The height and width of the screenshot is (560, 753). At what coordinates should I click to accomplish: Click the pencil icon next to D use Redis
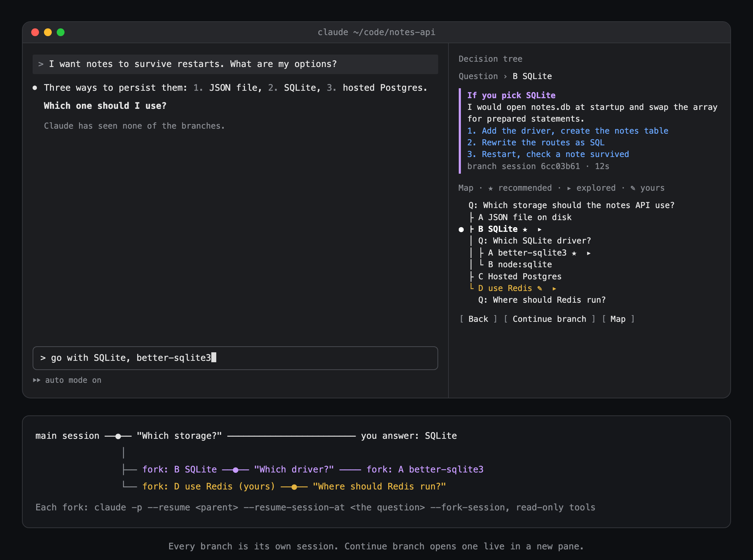pos(540,288)
